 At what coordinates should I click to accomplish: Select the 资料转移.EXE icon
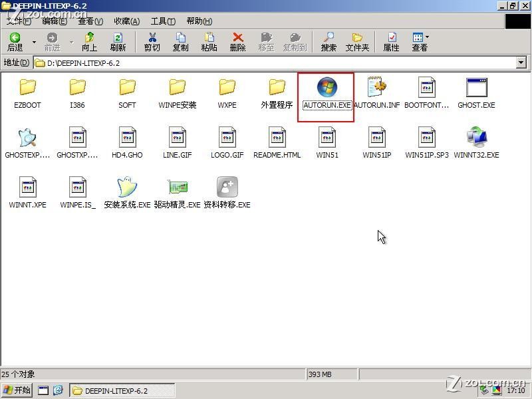[x=227, y=188]
